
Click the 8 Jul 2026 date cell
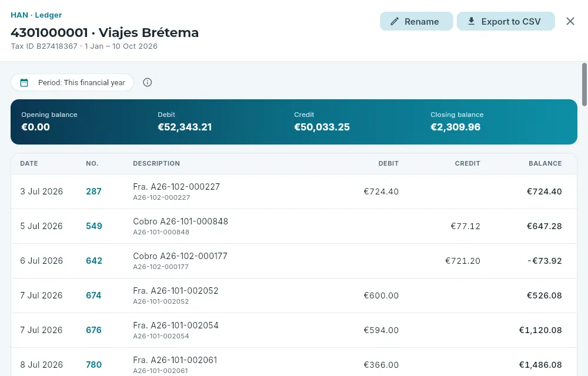[41, 365]
